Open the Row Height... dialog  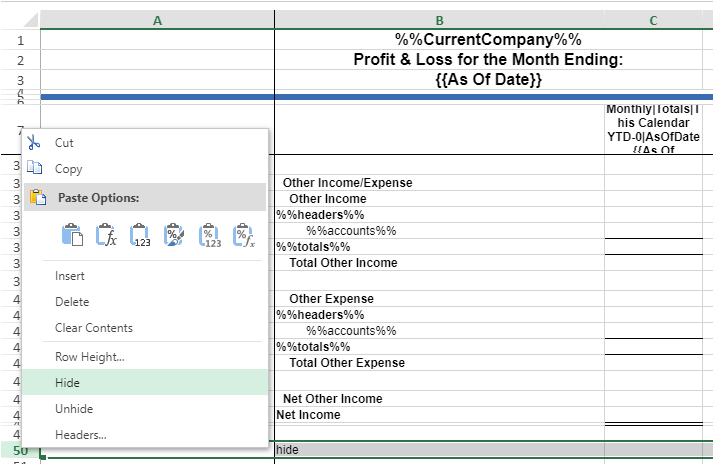pyautogui.click(x=90, y=357)
